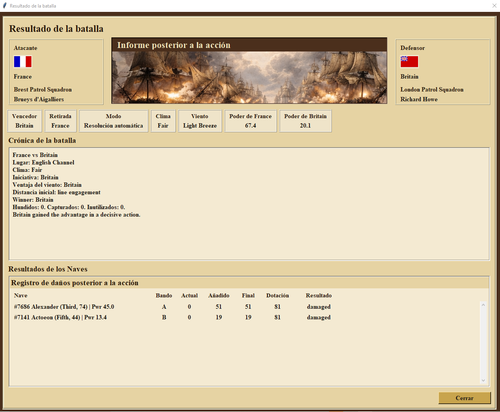The height and width of the screenshot is (412, 500).
Task: Click the Atacante label
Action: [25, 48]
